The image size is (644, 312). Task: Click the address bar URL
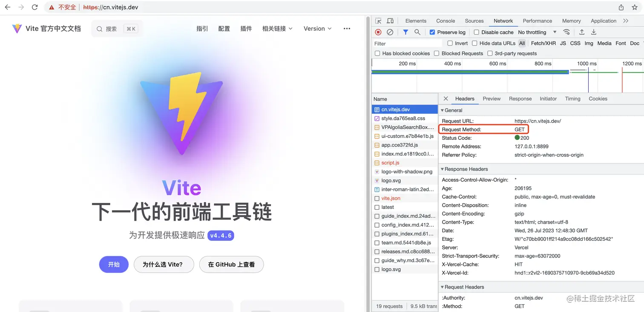pos(111,7)
